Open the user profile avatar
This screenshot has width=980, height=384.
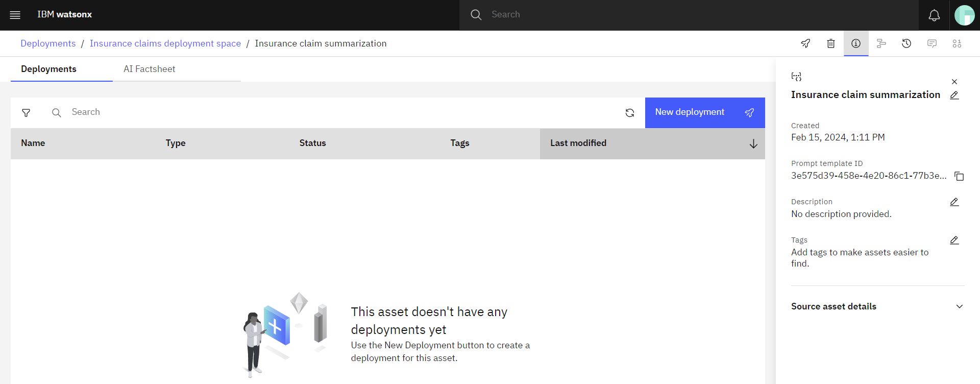[965, 15]
